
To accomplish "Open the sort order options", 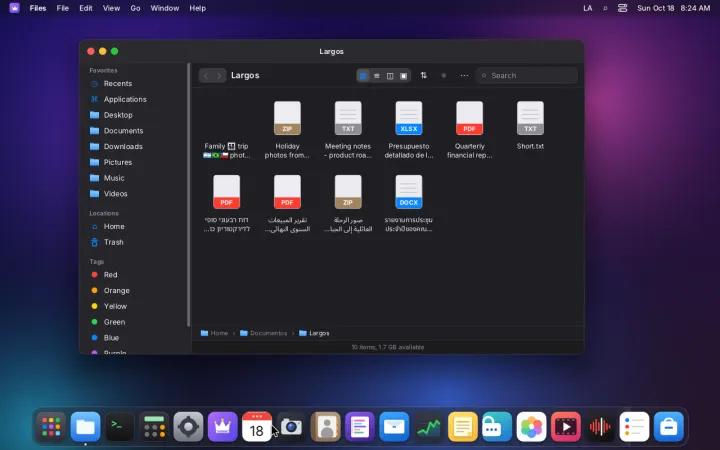I will click(423, 75).
